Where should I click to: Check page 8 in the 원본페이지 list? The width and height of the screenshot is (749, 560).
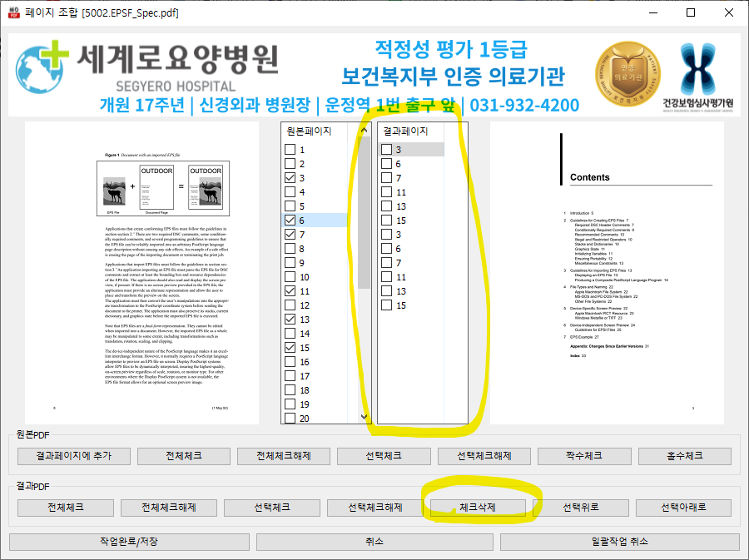point(290,249)
